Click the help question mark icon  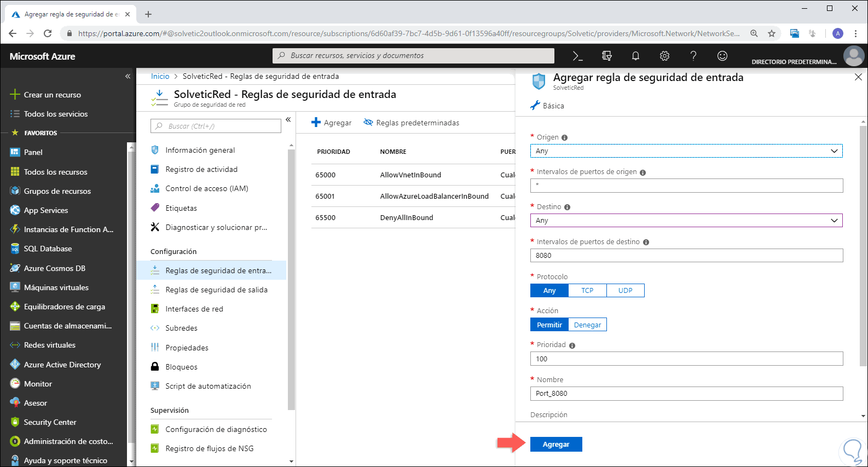coord(693,56)
